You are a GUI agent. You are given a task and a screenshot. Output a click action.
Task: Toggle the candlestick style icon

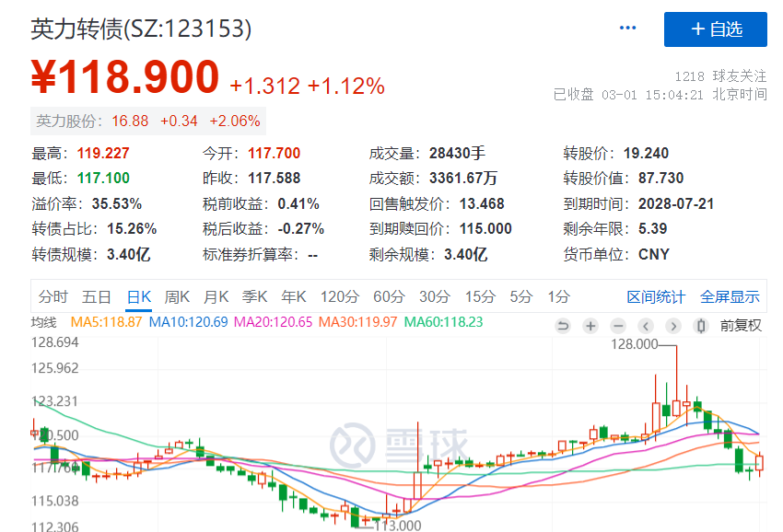pos(701,327)
